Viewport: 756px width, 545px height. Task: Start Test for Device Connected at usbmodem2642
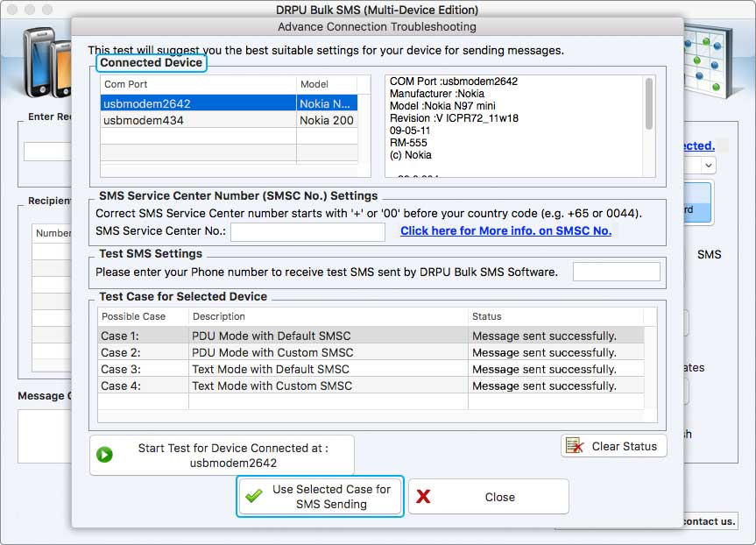[x=222, y=455]
